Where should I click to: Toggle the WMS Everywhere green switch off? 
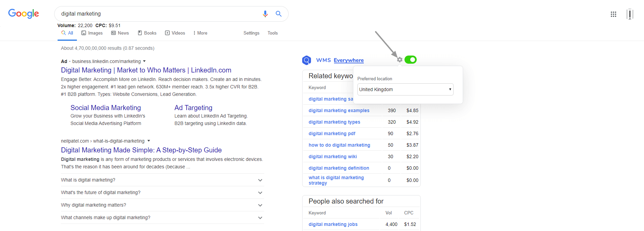(410, 60)
